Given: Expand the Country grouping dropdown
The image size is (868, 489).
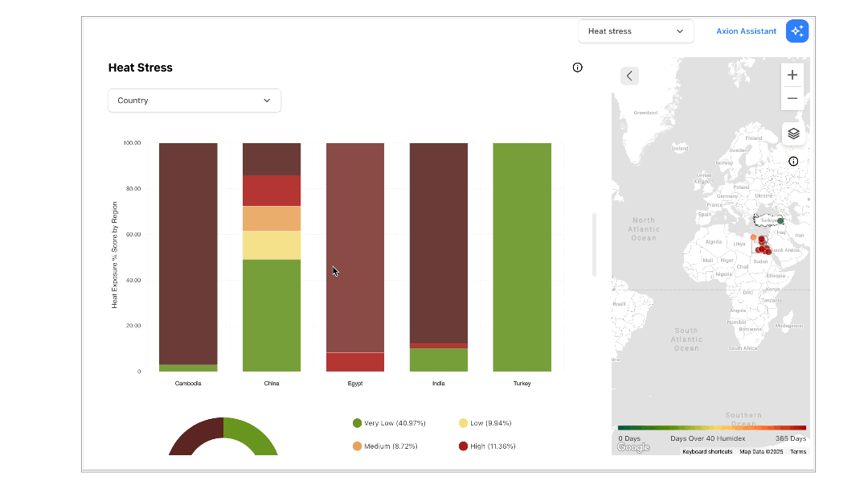Looking at the screenshot, I should (194, 101).
